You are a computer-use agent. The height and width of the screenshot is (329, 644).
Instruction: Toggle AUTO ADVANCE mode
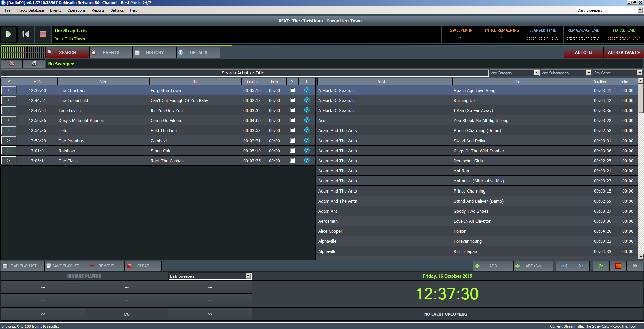pyautogui.click(x=623, y=53)
